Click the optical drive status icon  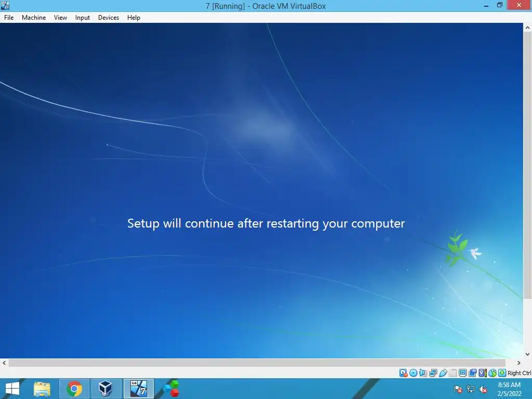tap(413, 373)
